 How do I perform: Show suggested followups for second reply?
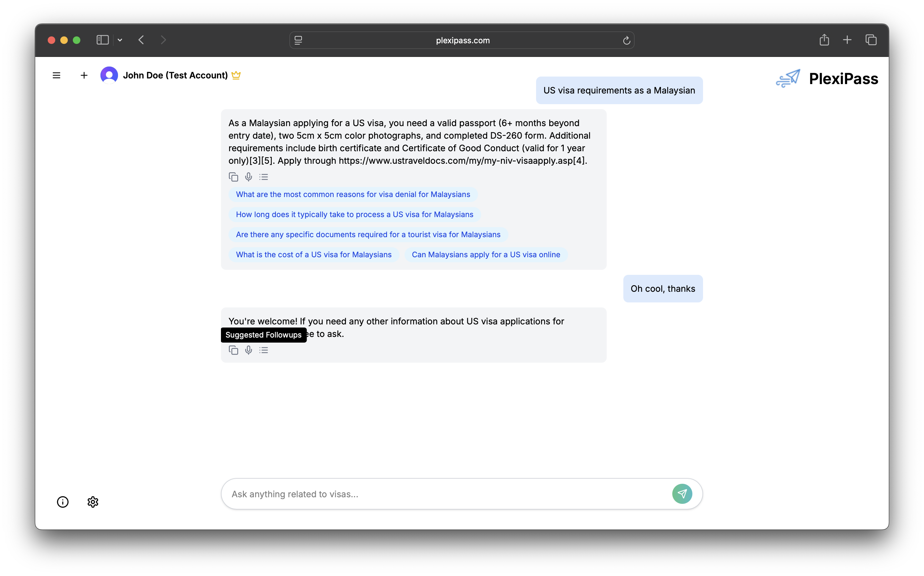(x=264, y=350)
